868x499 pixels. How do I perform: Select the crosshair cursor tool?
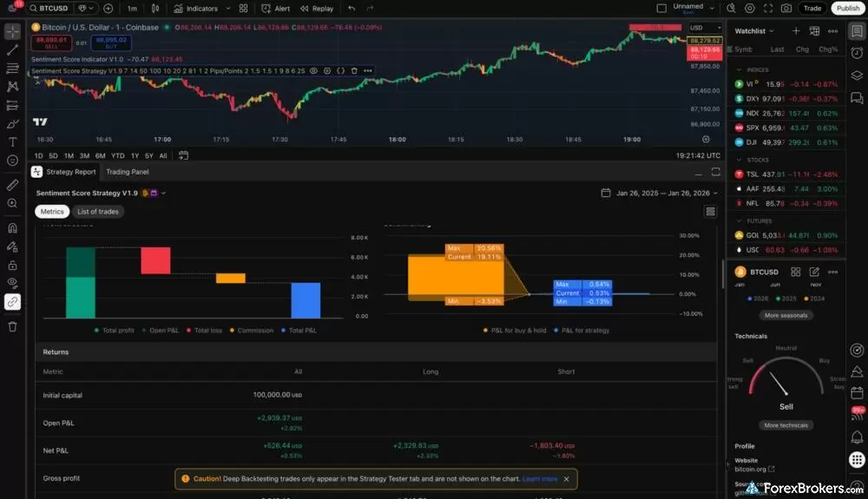tap(12, 31)
